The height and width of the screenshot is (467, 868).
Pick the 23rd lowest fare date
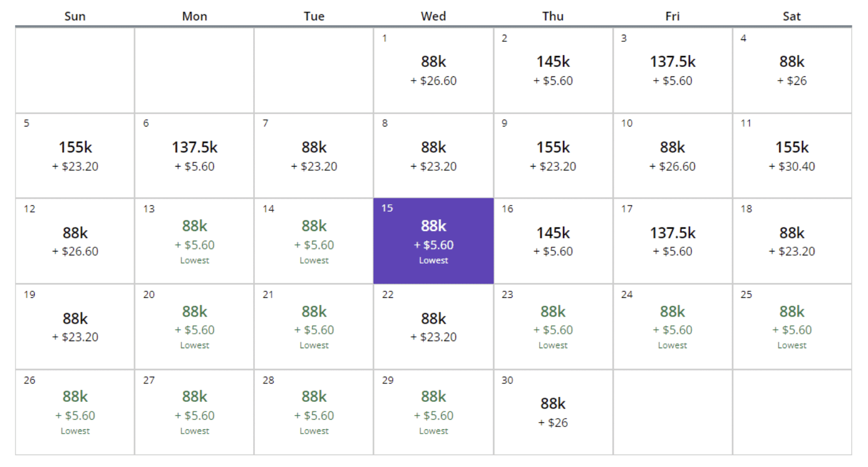click(553, 326)
